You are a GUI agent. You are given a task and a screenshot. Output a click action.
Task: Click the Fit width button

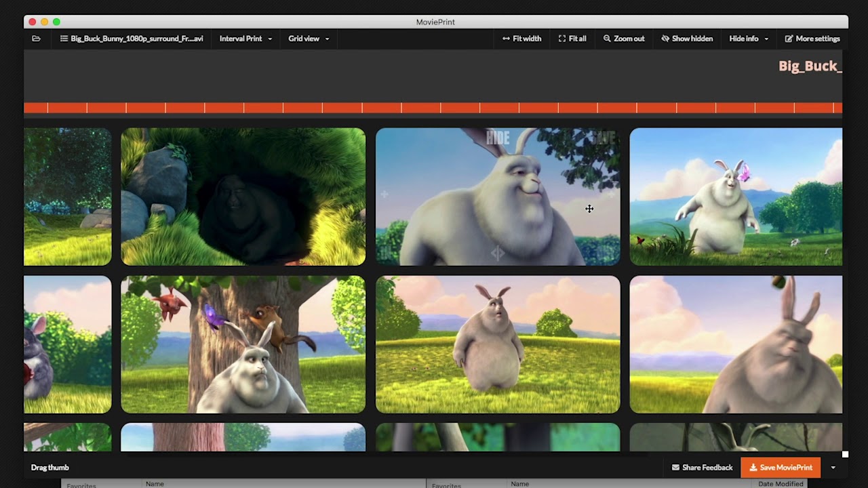tap(521, 39)
